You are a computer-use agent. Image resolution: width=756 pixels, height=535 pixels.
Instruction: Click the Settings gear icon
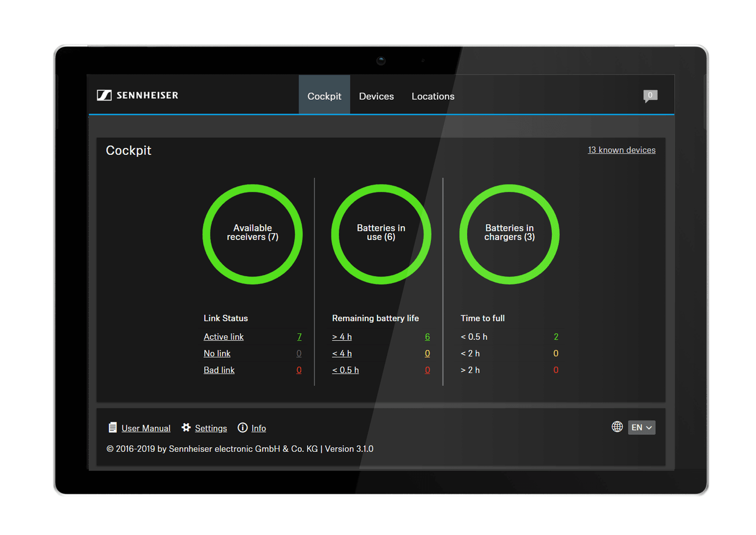186,428
